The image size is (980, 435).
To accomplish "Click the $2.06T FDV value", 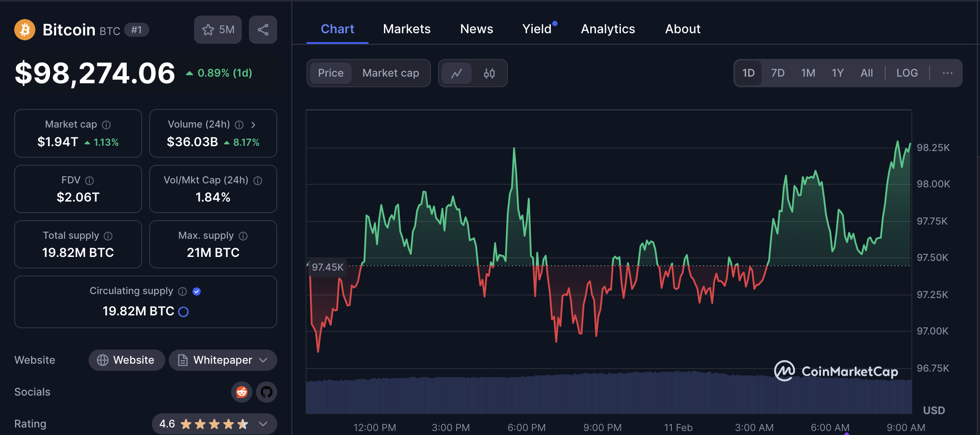I will pyautogui.click(x=78, y=197).
